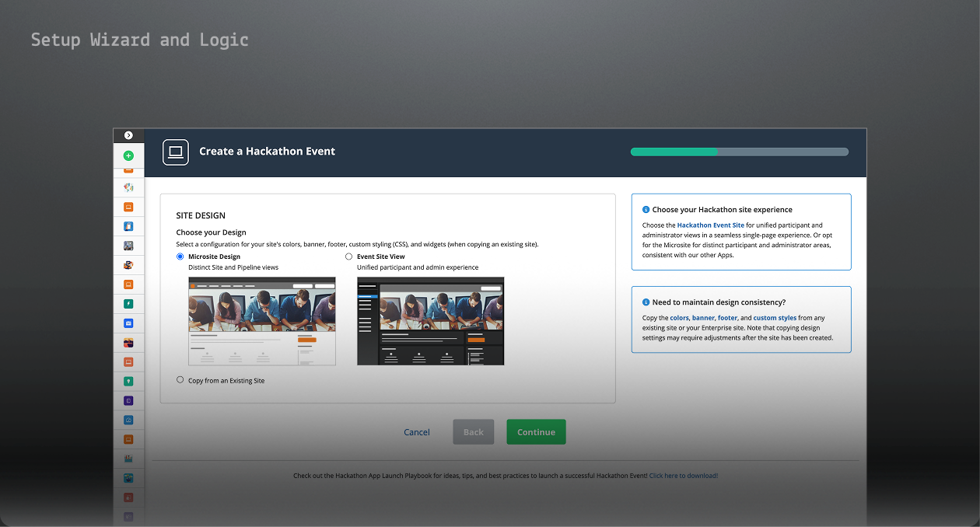Click the green Continue button
This screenshot has width=980, height=527.
point(536,432)
